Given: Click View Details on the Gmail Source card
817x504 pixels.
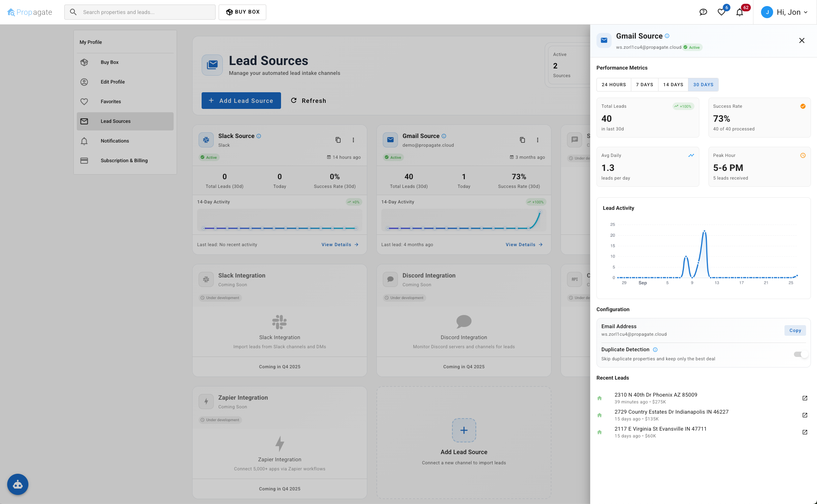Looking at the screenshot, I should point(524,244).
